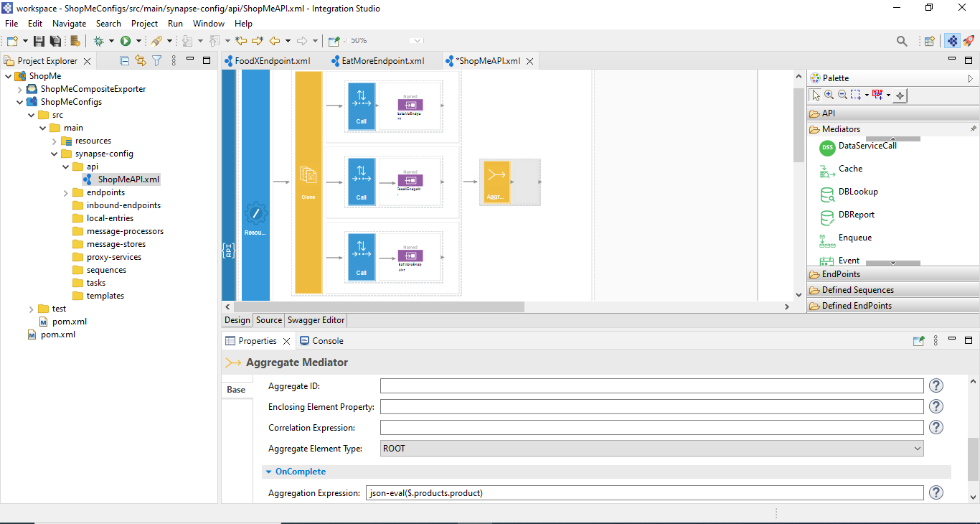Click Collapse All in Project Explorer

pyautogui.click(x=124, y=61)
